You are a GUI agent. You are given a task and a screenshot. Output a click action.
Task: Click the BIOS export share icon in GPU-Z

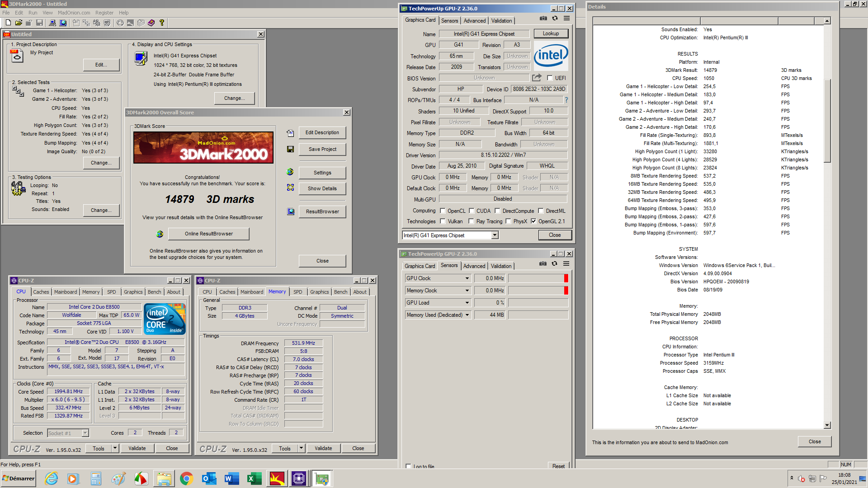pos(537,78)
